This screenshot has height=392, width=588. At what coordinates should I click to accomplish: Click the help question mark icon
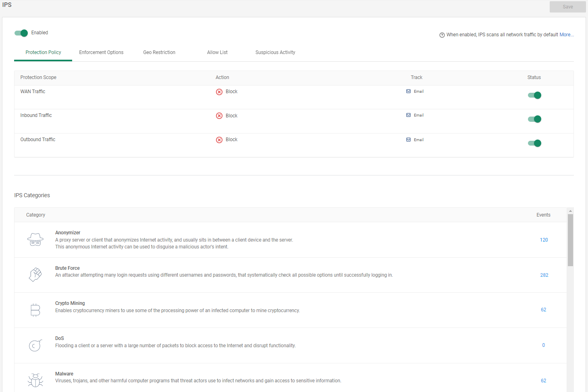(442, 35)
